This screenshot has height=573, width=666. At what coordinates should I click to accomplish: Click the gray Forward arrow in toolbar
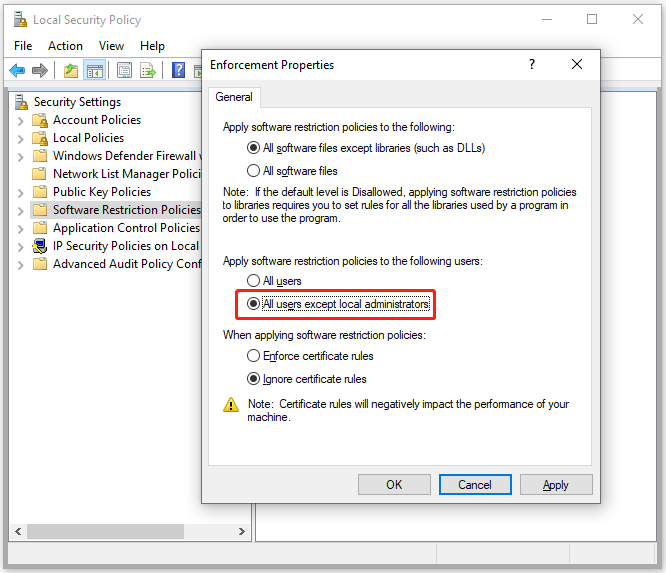point(40,71)
